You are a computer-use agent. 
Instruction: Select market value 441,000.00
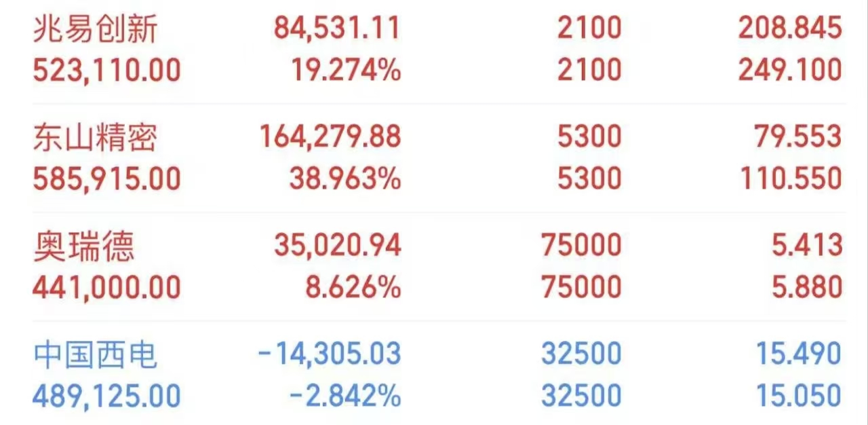point(107,288)
